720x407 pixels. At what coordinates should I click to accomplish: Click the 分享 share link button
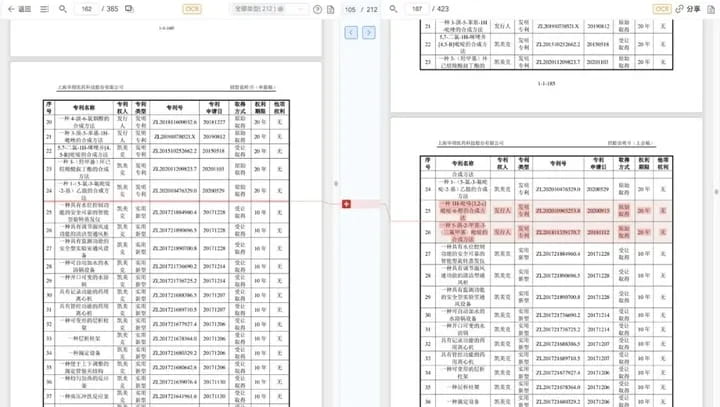tap(688, 8)
